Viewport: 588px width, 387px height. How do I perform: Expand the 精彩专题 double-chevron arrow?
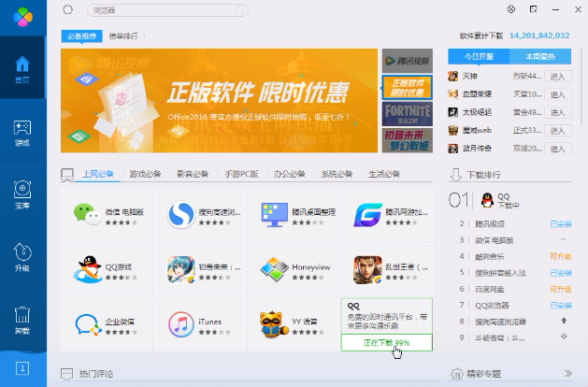pyautogui.click(x=568, y=374)
